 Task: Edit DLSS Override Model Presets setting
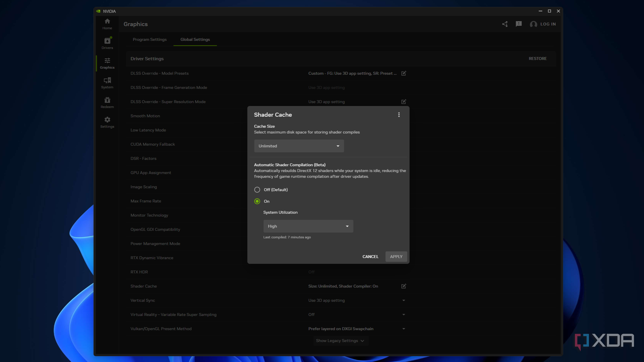[404, 73]
